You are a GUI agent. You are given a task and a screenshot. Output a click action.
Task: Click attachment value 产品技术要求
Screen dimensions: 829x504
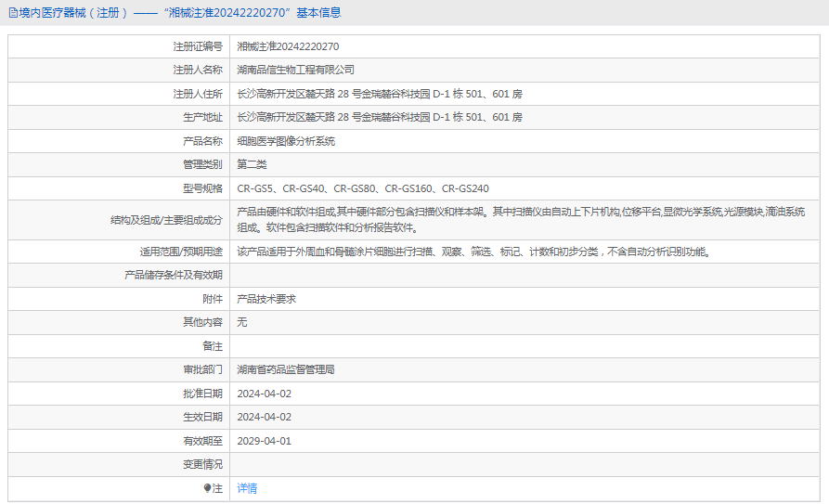coord(266,299)
